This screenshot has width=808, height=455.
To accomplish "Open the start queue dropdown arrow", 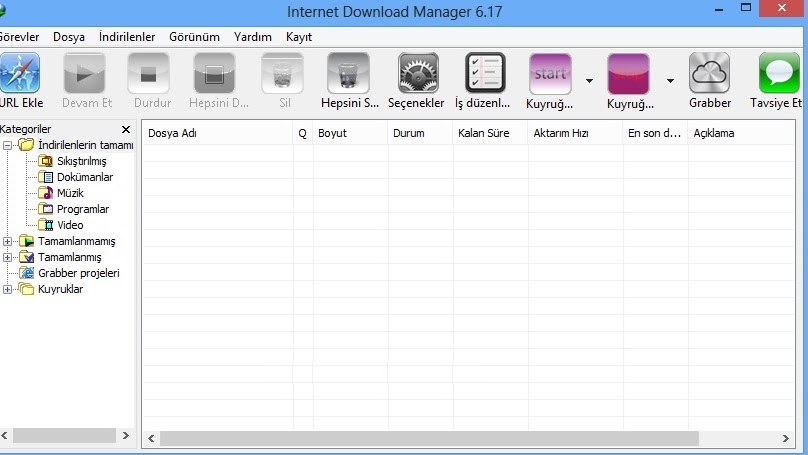I will [589, 81].
